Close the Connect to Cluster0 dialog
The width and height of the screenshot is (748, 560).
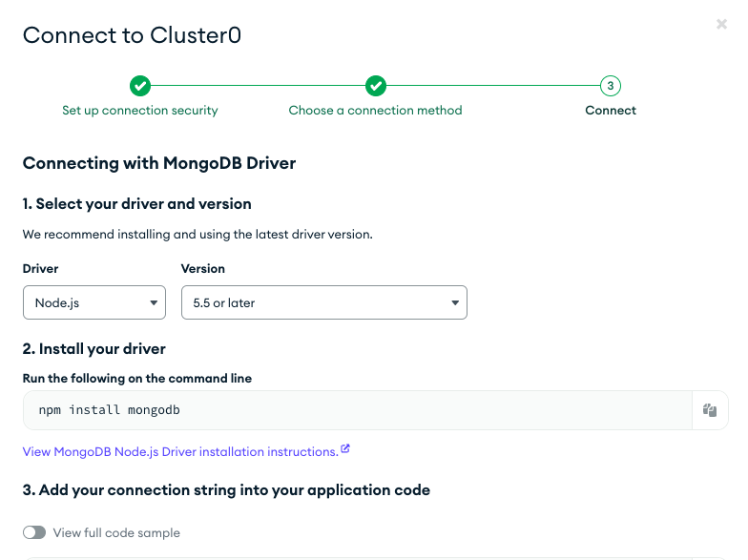(721, 24)
